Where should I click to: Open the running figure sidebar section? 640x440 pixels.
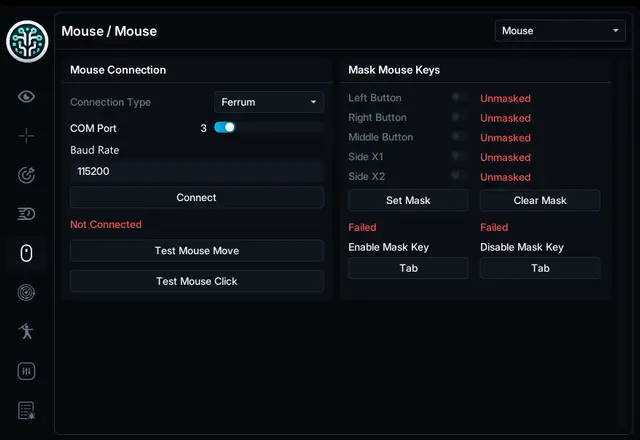pos(27,331)
